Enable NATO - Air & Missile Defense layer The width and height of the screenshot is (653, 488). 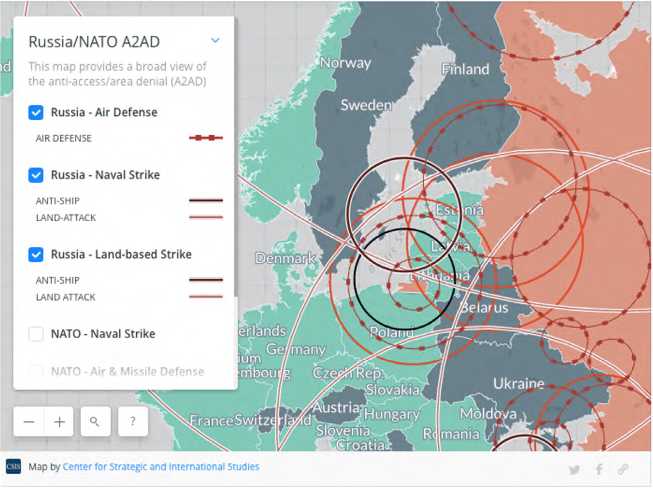(x=36, y=371)
